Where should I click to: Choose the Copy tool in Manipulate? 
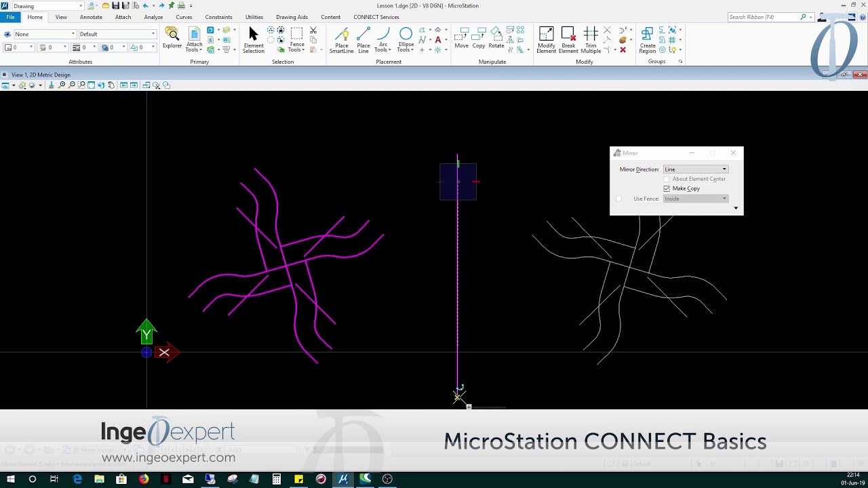479,38
